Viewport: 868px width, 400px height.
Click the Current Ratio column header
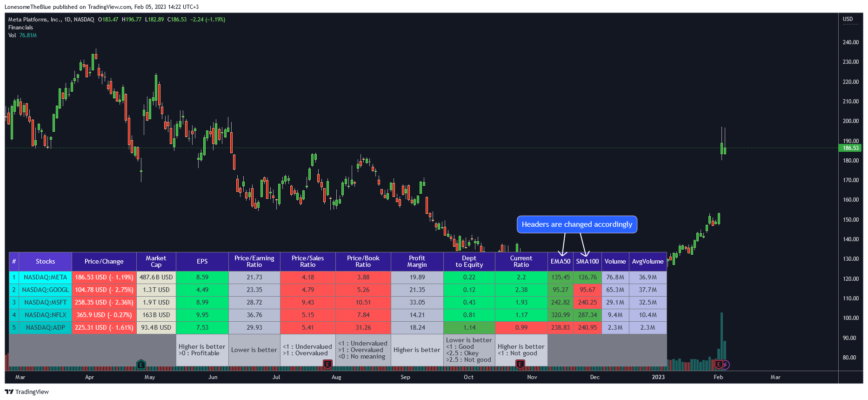[x=521, y=262]
